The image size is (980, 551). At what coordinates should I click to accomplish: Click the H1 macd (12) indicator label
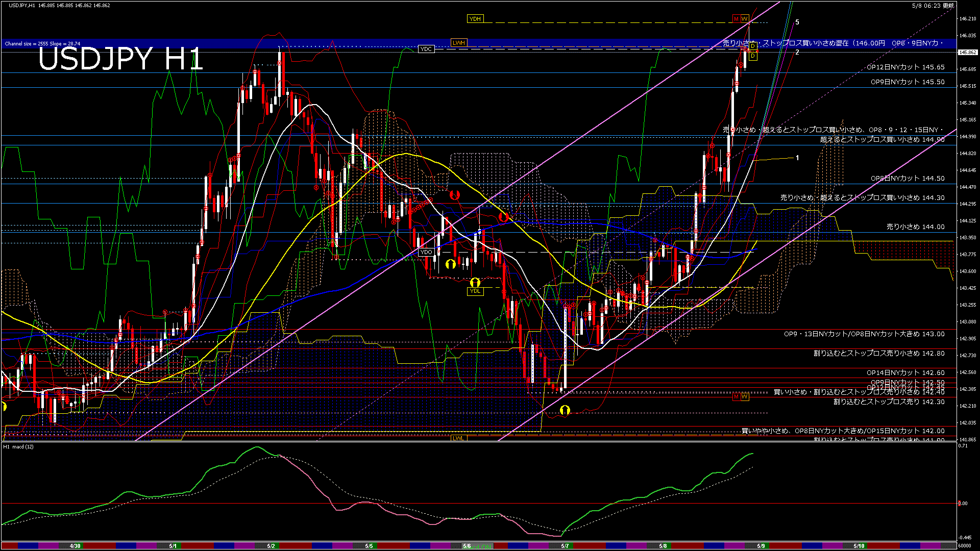pos(19,446)
